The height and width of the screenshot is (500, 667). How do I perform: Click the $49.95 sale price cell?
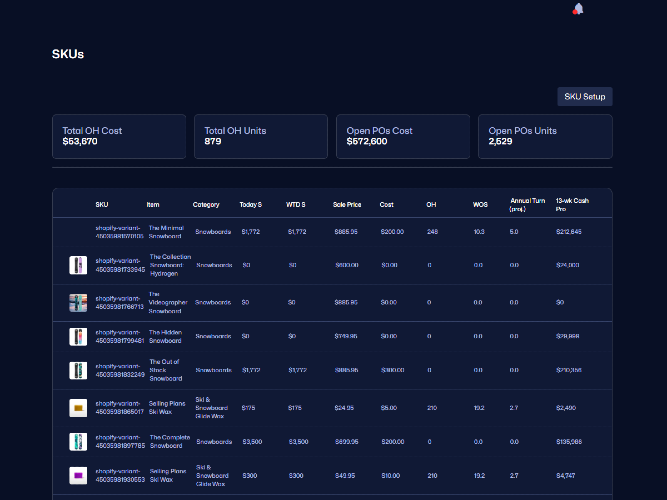coord(345,475)
